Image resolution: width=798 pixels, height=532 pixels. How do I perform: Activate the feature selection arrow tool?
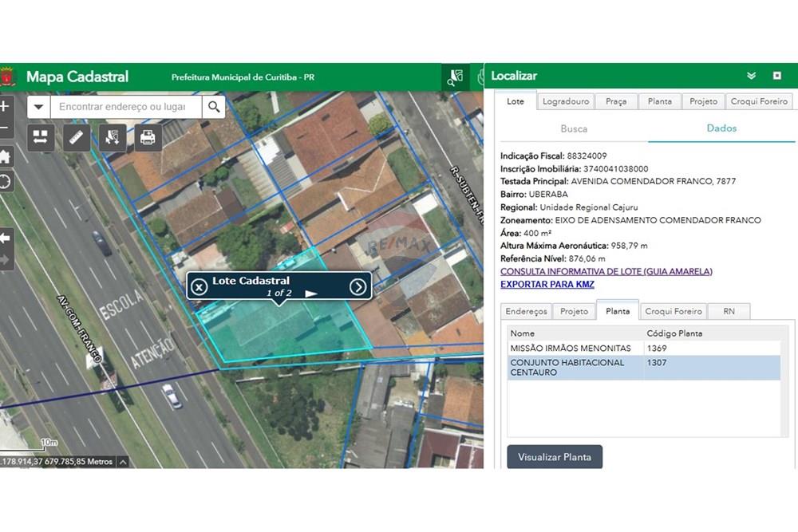(112, 137)
